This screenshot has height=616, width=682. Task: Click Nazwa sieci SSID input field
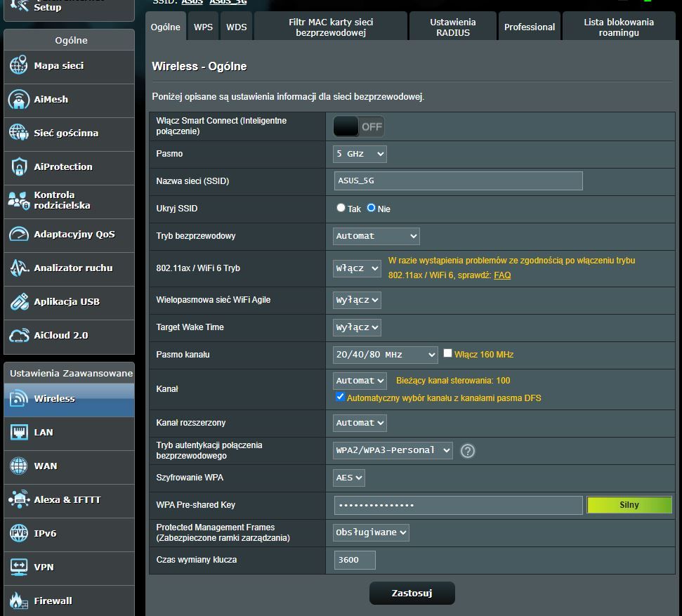[x=458, y=181]
